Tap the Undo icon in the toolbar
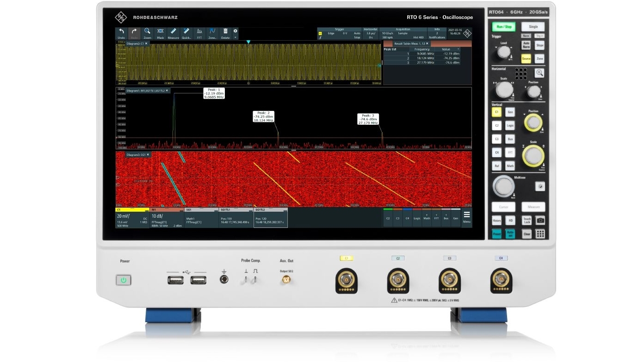The height and width of the screenshot is (362, 644). click(121, 33)
